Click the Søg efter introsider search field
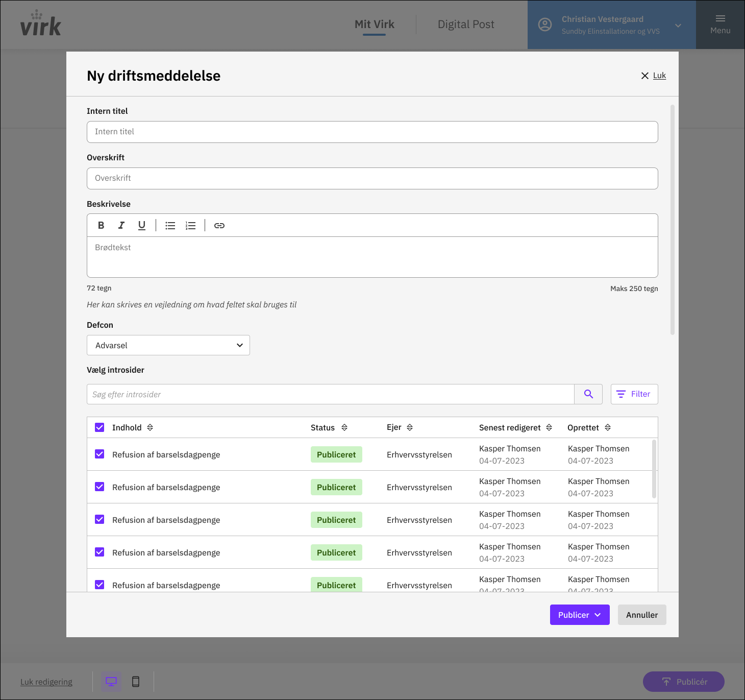This screenshot has height=700, width=745. [x=331, y=394]
